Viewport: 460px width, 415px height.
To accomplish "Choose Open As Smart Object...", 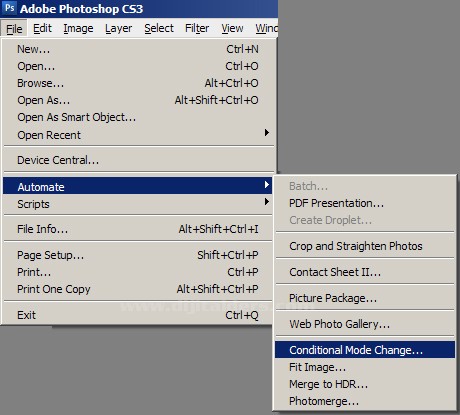I will [138, 117].
